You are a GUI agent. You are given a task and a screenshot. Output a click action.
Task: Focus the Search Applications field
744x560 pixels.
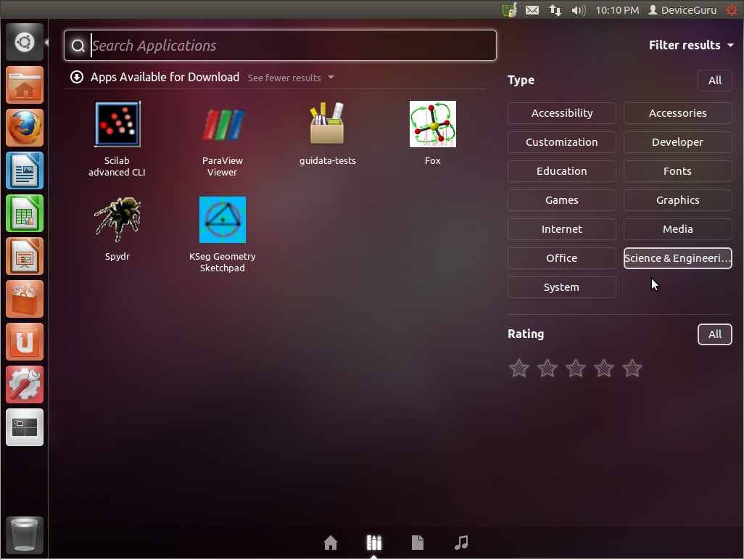click(280, 46)
